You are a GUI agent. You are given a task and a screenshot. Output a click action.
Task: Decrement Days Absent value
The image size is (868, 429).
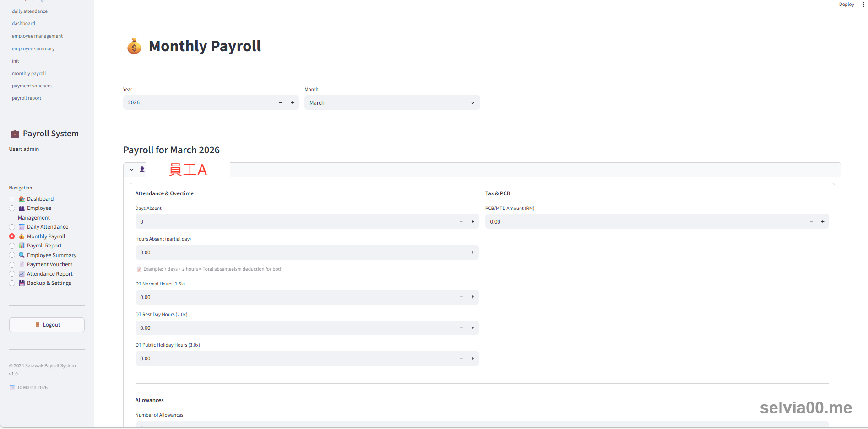tap(461, 222)
